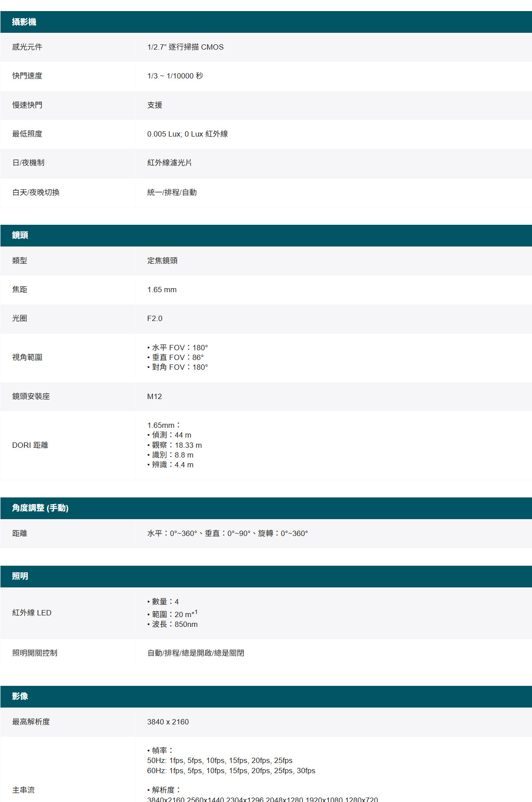532x802 pixels.
Task: Select the 50Hz frame rate line
Action: click(220, 761)
